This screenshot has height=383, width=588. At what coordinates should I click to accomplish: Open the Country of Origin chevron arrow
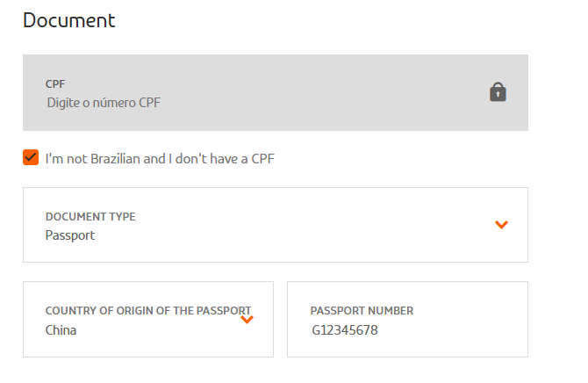coord(247,320)
